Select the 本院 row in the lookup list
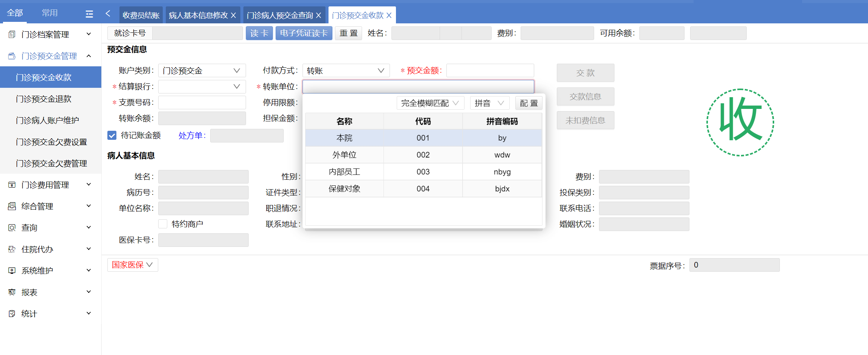The image size is (868, 355). pos(423,138)
